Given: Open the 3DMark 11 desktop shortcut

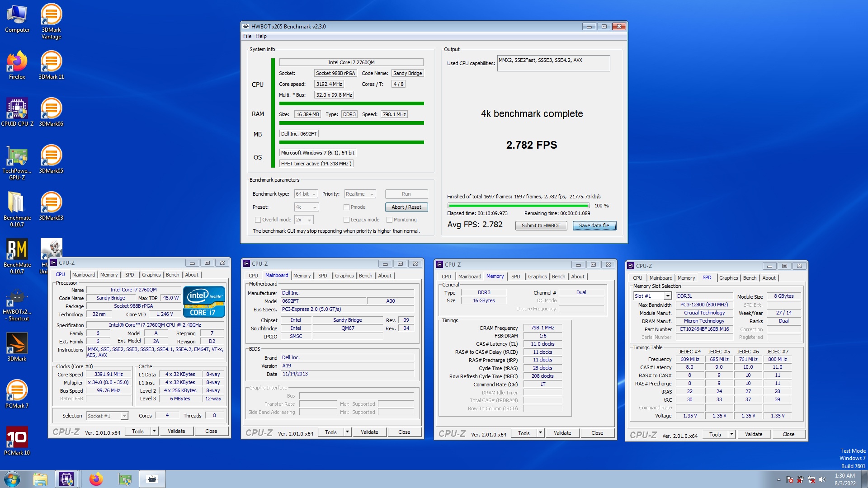Looking at the screenshot, I should point(51,65).
